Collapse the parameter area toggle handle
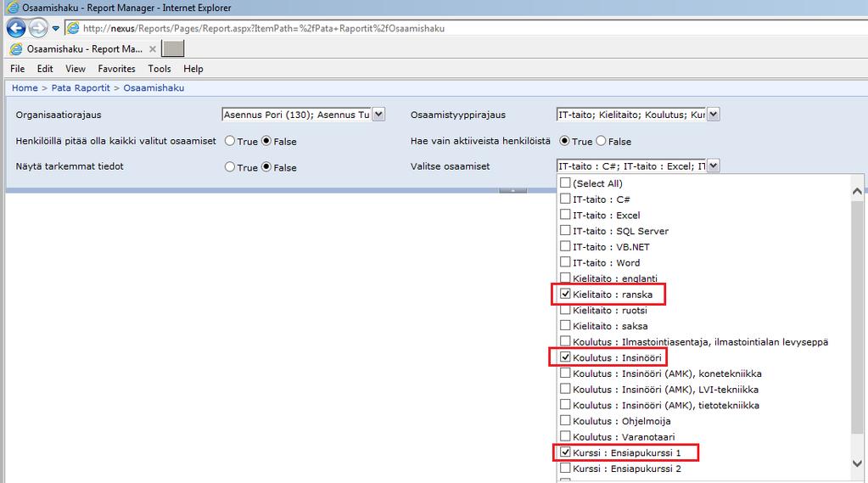Viewport: 868px width, 483px height. [512, 190]
